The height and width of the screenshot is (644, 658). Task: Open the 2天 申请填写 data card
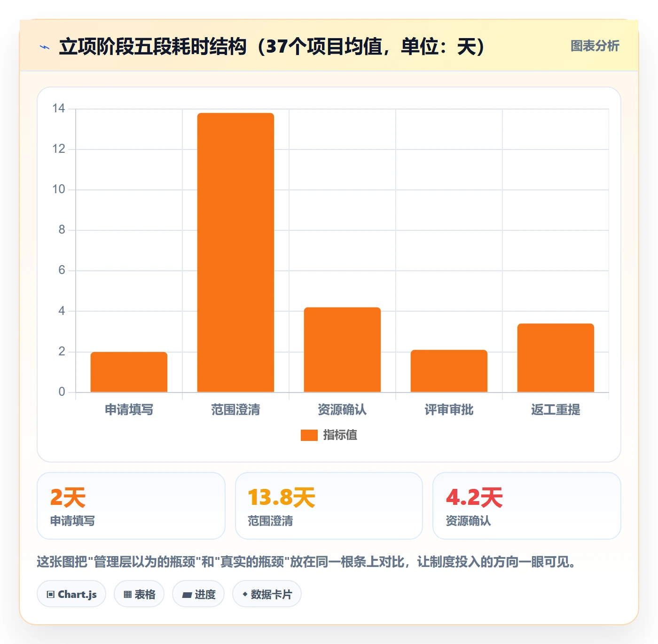tap(131, 506)
